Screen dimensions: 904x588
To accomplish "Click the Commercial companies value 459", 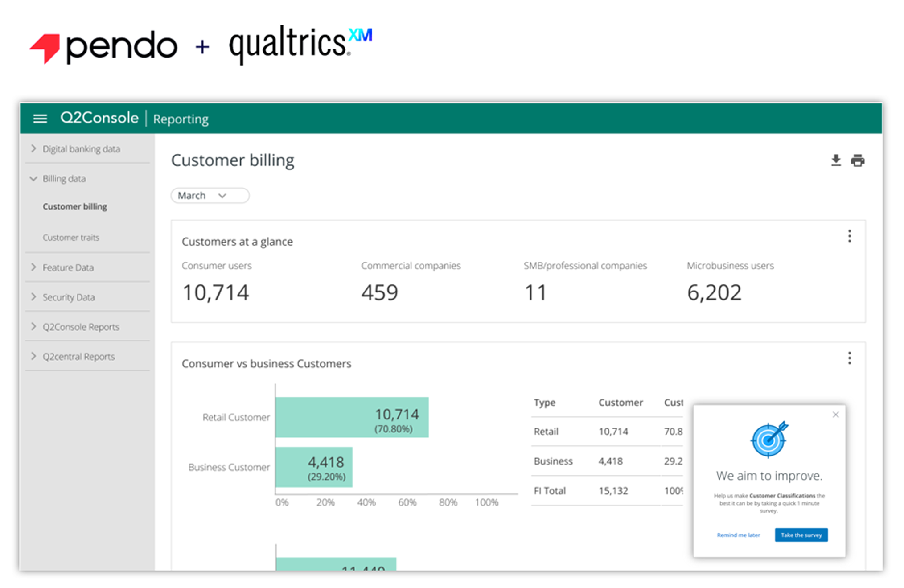I will tap(379, 293).
